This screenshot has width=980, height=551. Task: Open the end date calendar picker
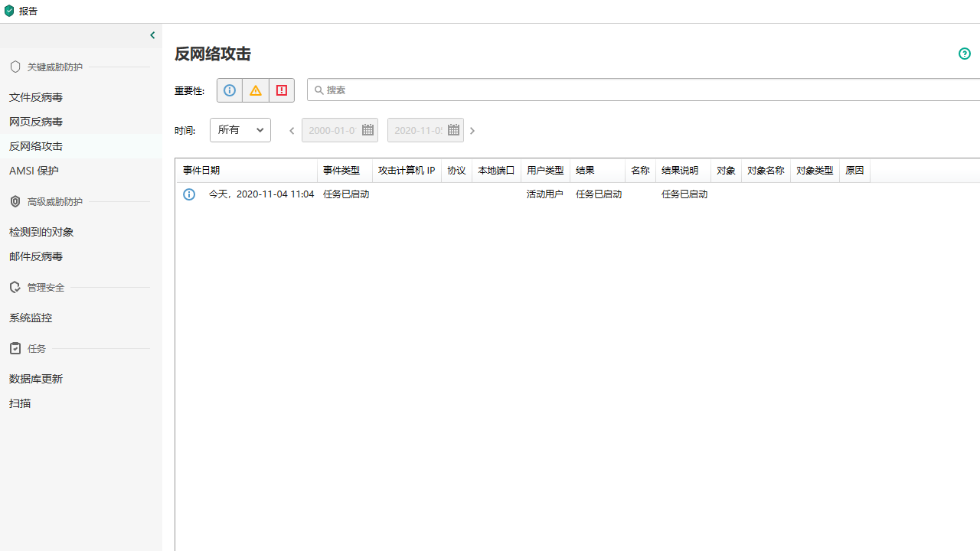click(452, 130)
